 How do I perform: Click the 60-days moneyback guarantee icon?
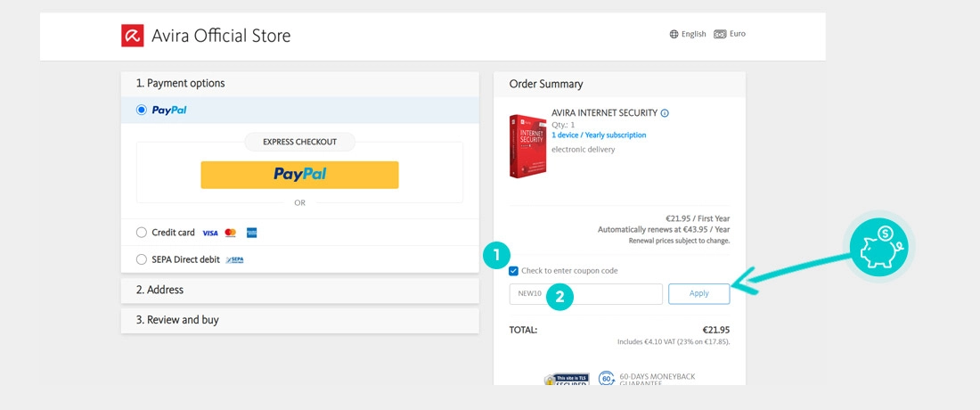[x=606, y=379]
